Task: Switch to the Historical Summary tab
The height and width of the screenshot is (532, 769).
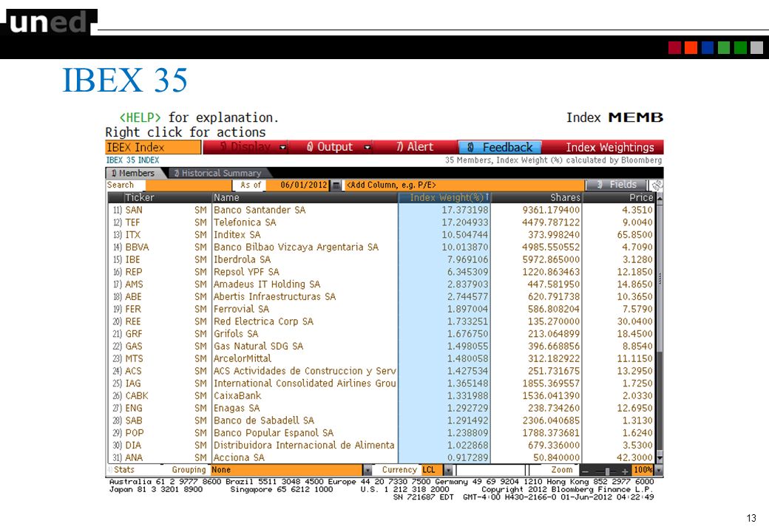Action: [217, 173]
